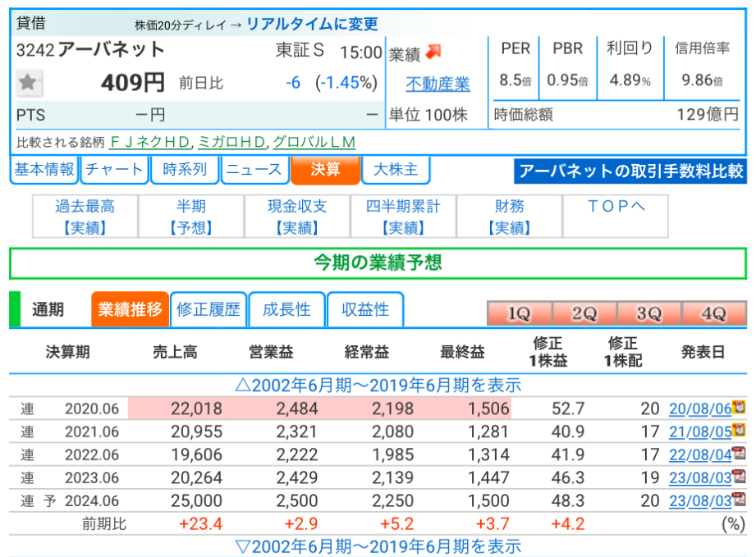Click the 2021.06 営業益 cell 2,321
This screenshot has height=557, width=756.
297,431
